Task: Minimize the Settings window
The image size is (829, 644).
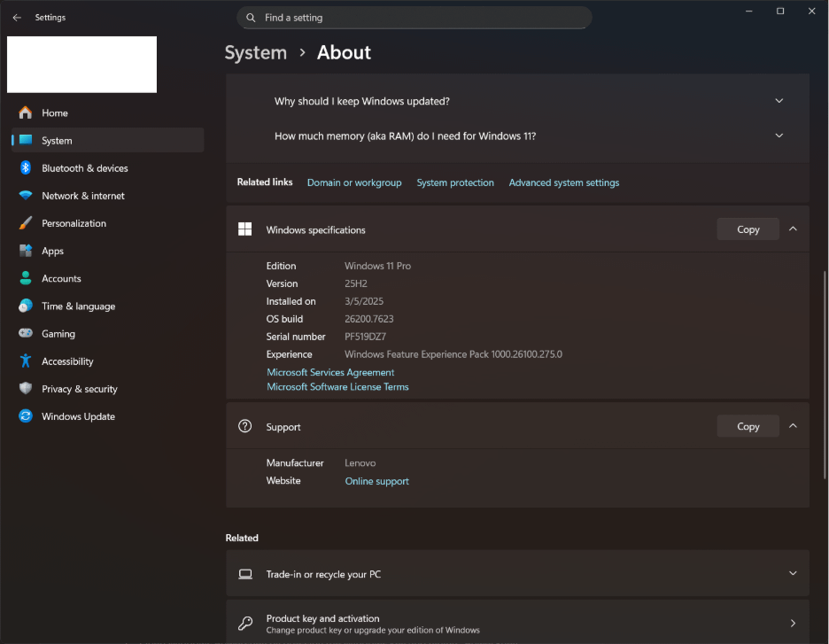Action: tap(749, 12)
